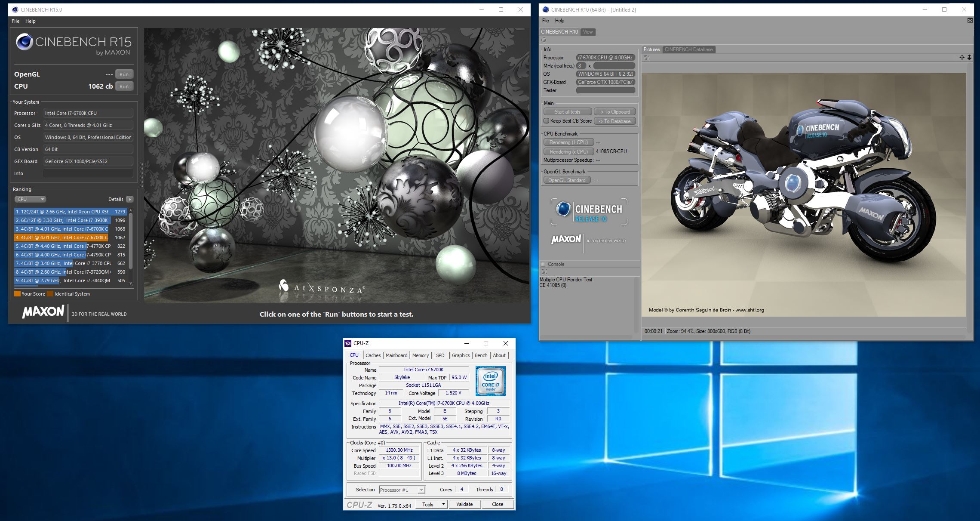
Task: Select highlighted ranking row 4 with score 1062
Action: (70, 237)
